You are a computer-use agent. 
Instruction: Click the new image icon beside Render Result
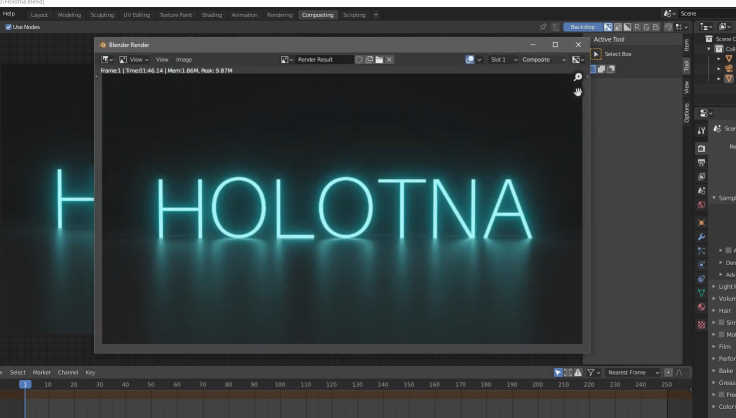(369, 60)
